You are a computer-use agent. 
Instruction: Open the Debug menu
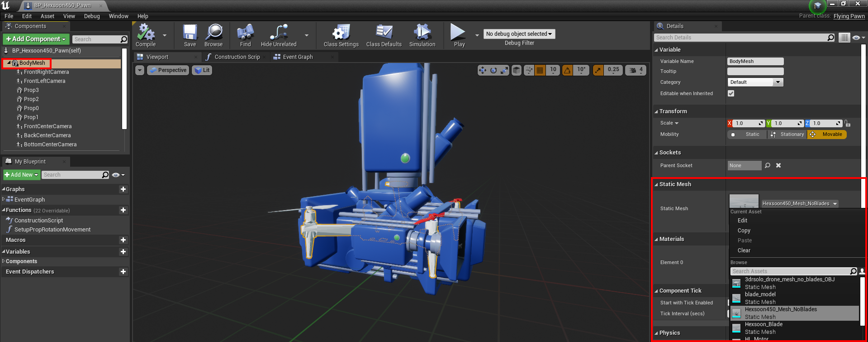coord(92,16)
